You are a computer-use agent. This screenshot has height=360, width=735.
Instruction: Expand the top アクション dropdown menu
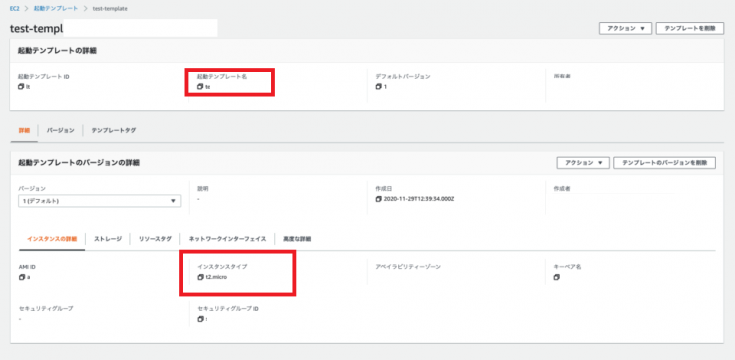pos(625,28)
